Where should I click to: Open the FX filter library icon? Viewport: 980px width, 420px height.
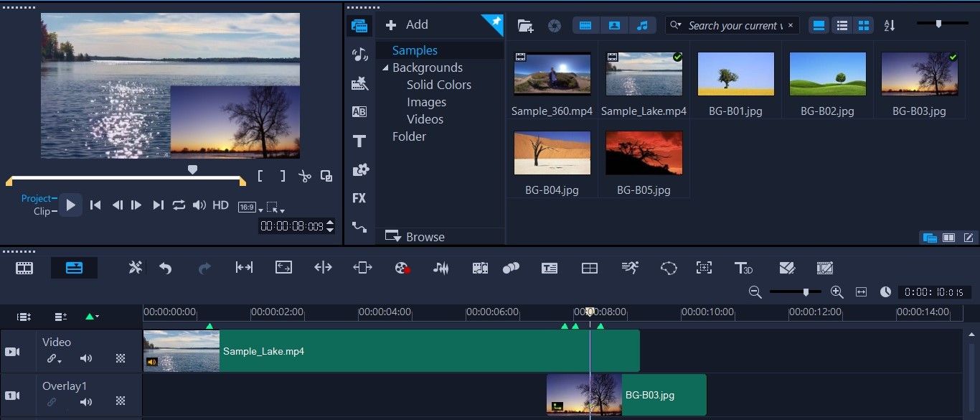(x=359, y=198)
